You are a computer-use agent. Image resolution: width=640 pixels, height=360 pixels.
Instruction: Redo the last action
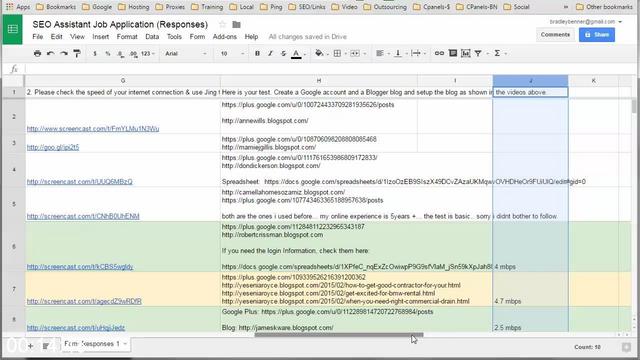coord(64,53)
